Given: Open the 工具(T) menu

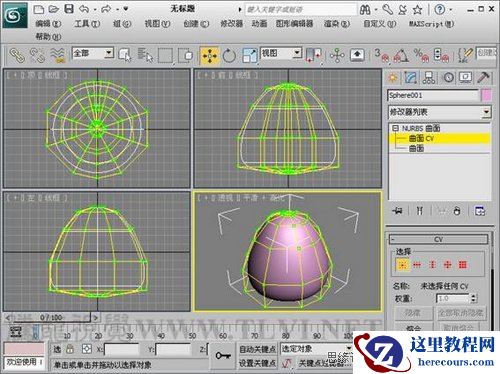Looking at the screenshot, I should [x=87, y=24].
